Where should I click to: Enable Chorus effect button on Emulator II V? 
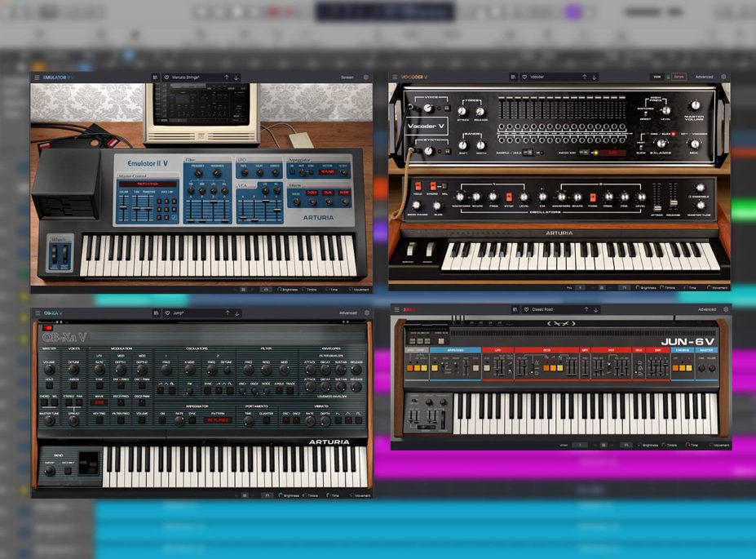(x=312, y=193)
